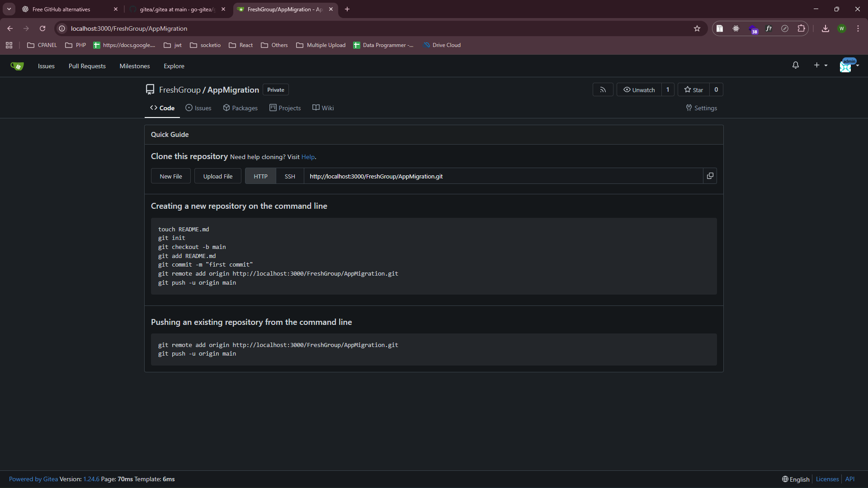Image resolution: width=868 pixels, height=488 pixels.
Task: Go to the Gitea home logo
Action: [17, 66]
